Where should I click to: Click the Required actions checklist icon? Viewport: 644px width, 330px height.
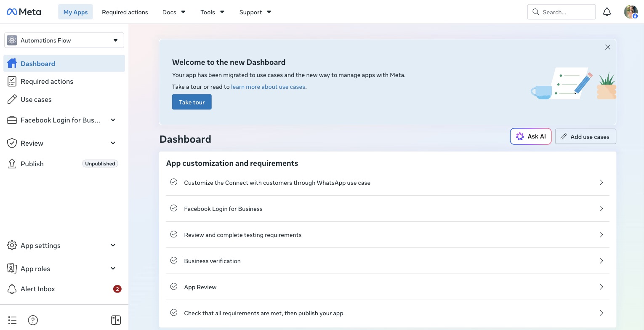coord(12,81)
